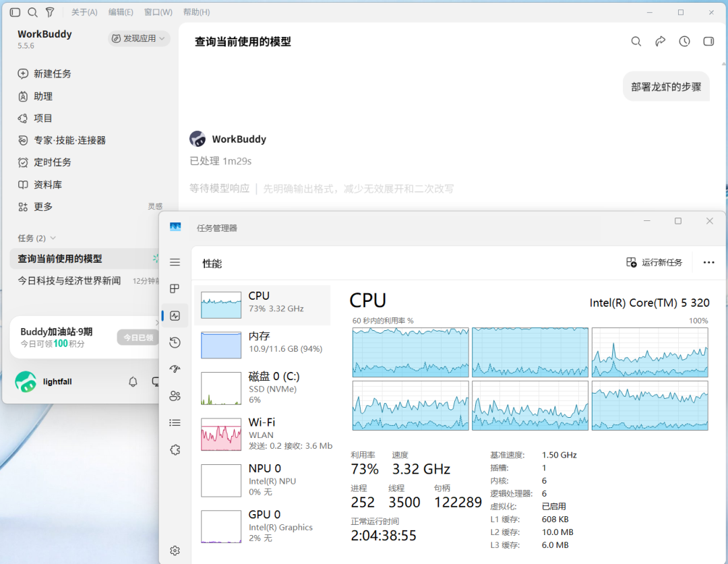
Task: Open Details list icon in Task Manager
Action: (x=175, y=422)
